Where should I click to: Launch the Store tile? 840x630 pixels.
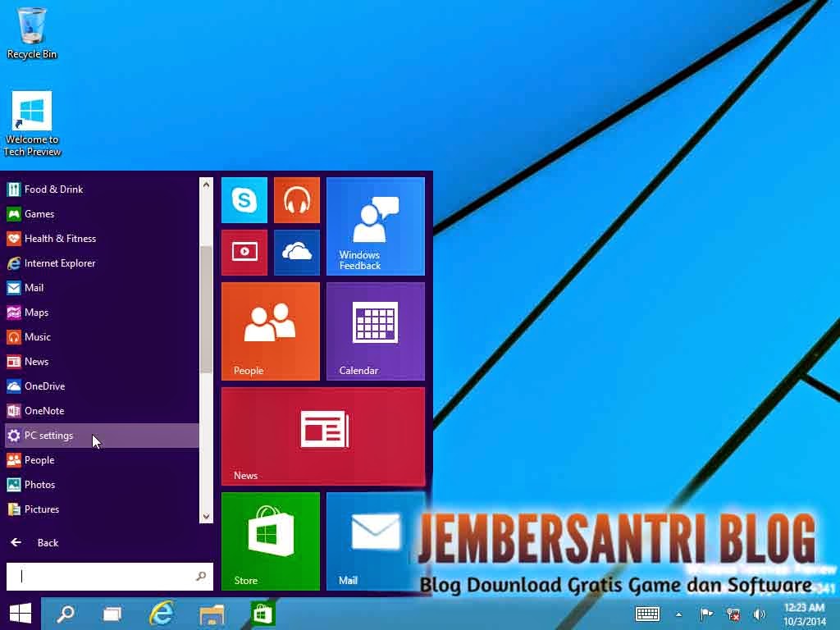[271, 541]
